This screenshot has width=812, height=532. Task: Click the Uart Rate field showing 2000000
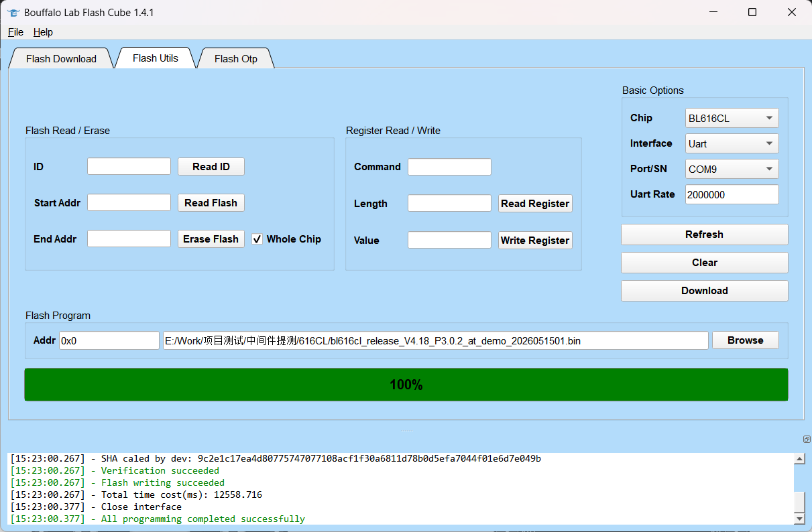pos(732,194)
